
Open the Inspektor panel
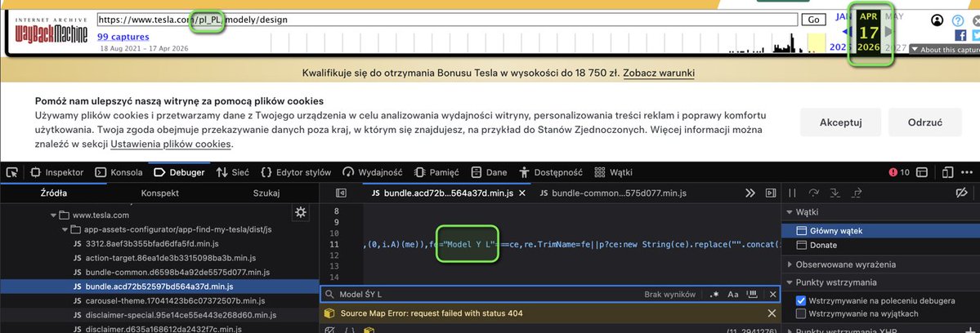(57, 172)
